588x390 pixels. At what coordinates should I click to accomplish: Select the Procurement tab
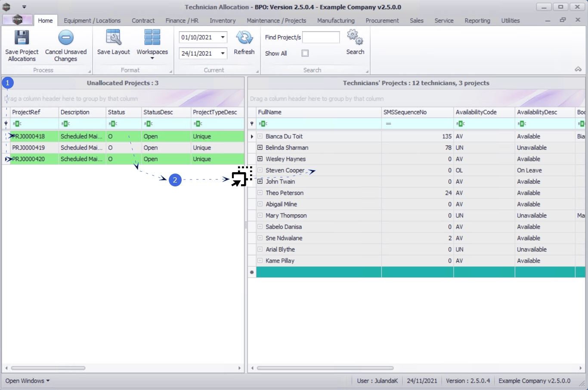coord(382,21)
